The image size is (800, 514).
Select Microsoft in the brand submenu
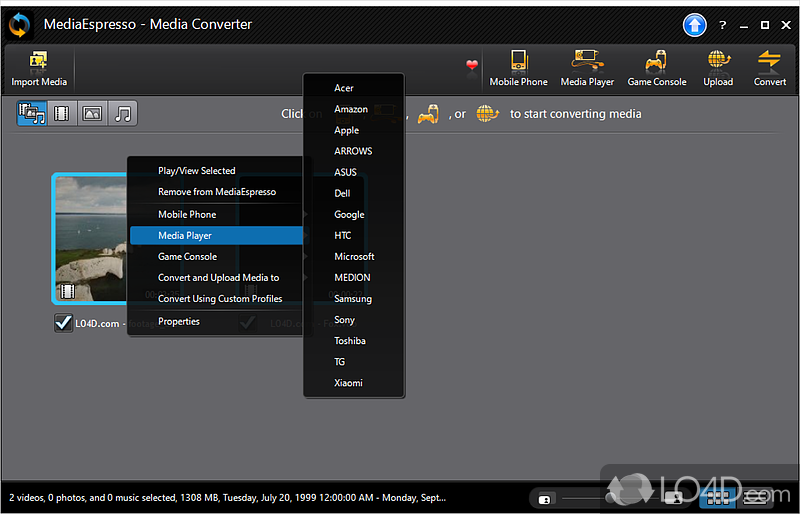(x=354, y=256)
